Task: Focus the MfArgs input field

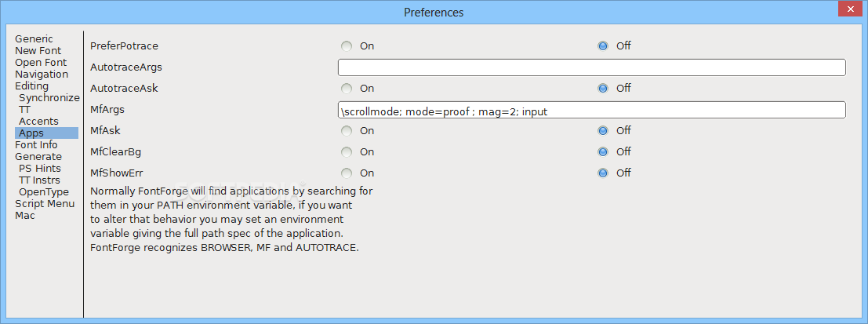Action: point(592,110)
